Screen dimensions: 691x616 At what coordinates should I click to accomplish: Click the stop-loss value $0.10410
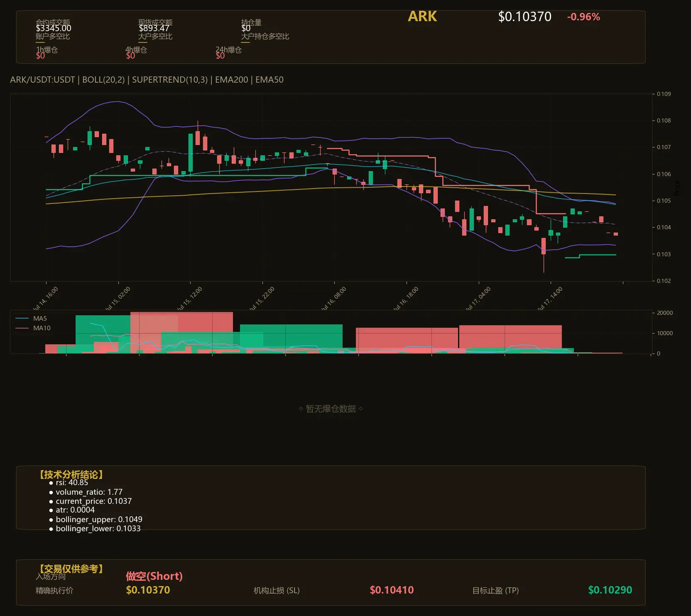[392, 590]
